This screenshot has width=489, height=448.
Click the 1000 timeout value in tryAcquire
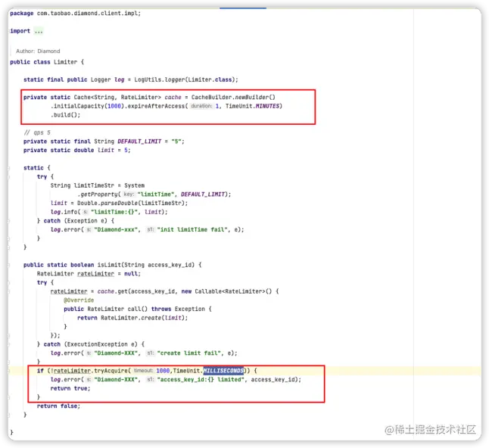coord(163,371)
